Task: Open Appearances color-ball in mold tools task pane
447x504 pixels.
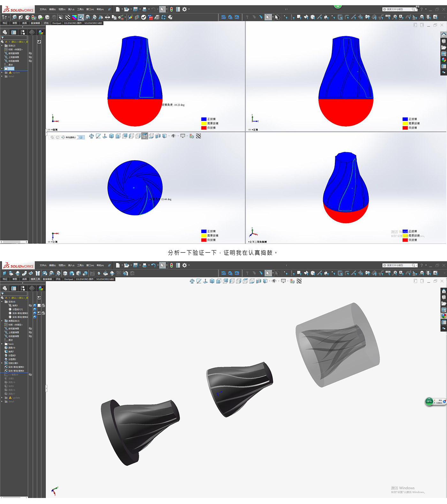Action: click(443, 316)
